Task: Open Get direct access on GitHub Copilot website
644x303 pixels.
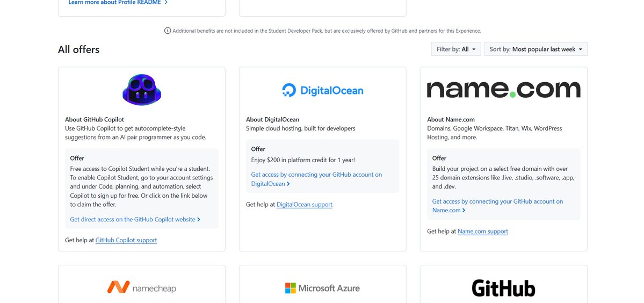Action: pyautogui.click(x=135, y=219)
